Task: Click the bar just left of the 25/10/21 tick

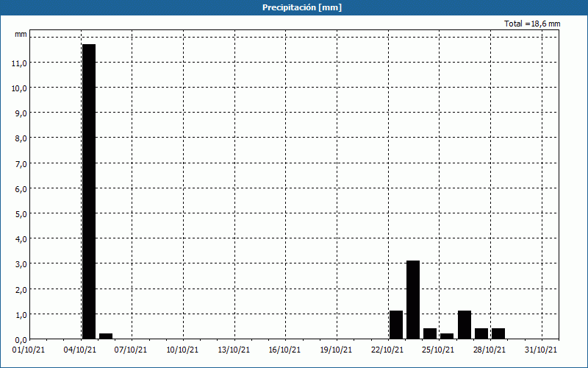Action: point(430,333)
